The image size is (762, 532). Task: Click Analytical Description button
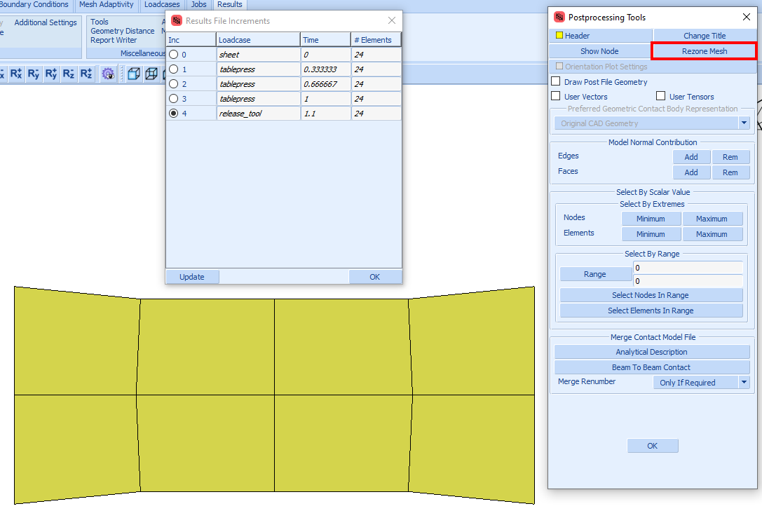coord(652,352)
